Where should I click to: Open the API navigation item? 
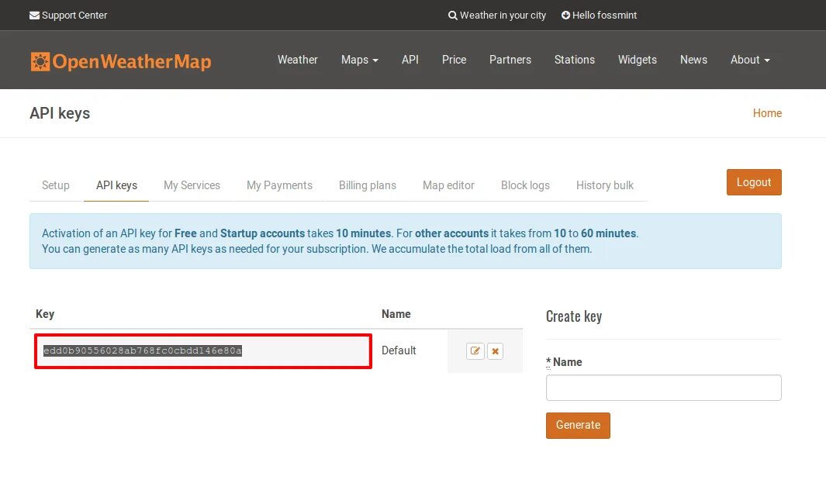point(410,60)
